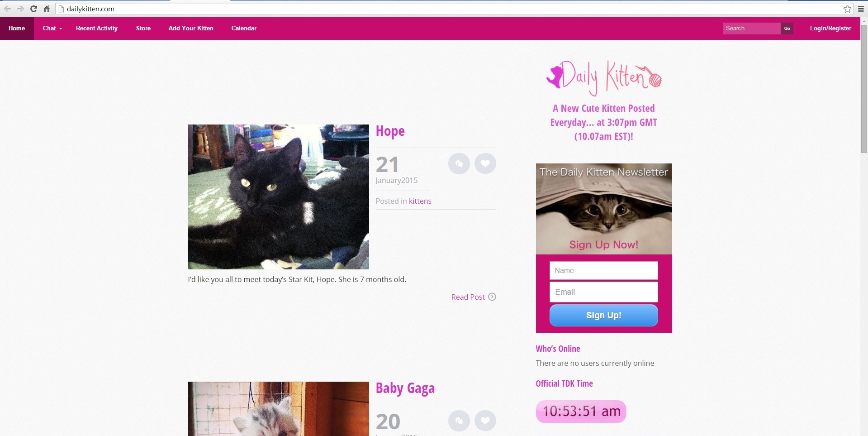Viewport: 868px width, 436px height.
Task: Go back with browser back arrow
Action: [8, 9]
